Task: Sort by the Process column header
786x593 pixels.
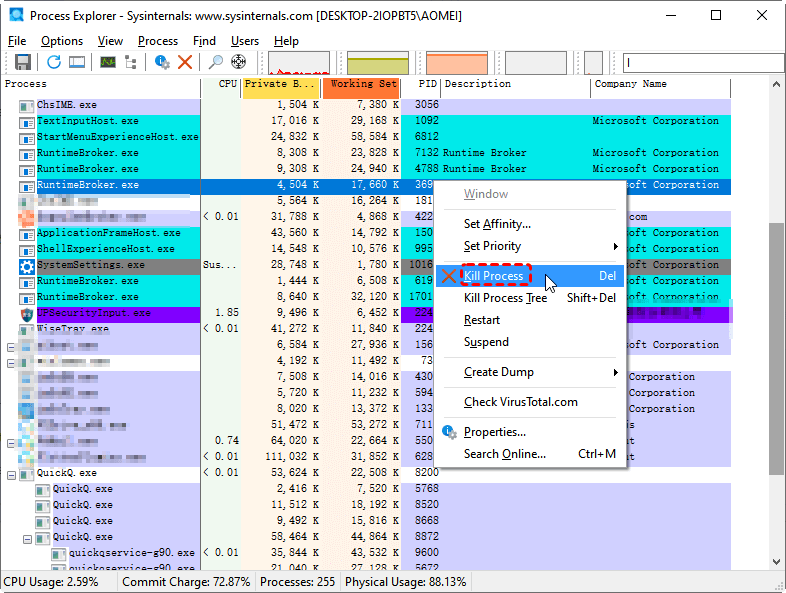Action: [x=100, y=88]
